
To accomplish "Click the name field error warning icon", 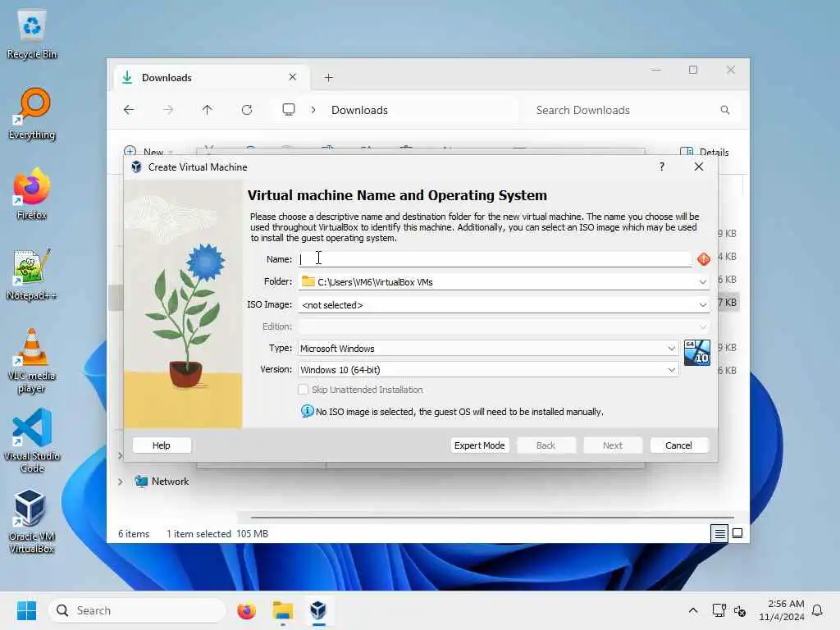I will point(703,259).
